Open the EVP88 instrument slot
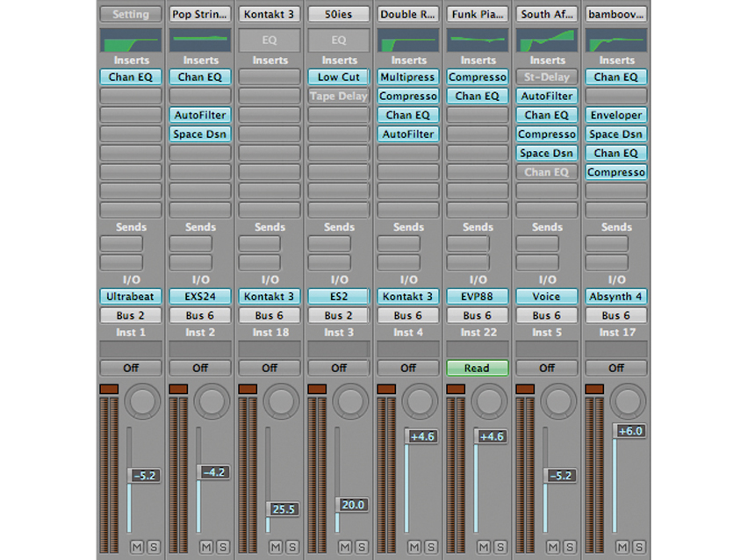Viewport: 755px width, 560px height. pos(478,296)
